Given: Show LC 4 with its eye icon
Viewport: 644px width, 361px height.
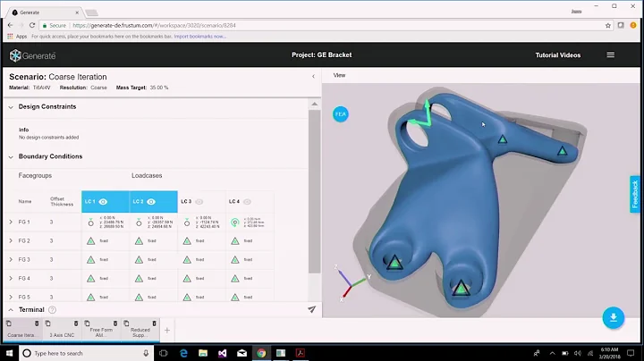Looking at the screenshot, I should [247, 201].
